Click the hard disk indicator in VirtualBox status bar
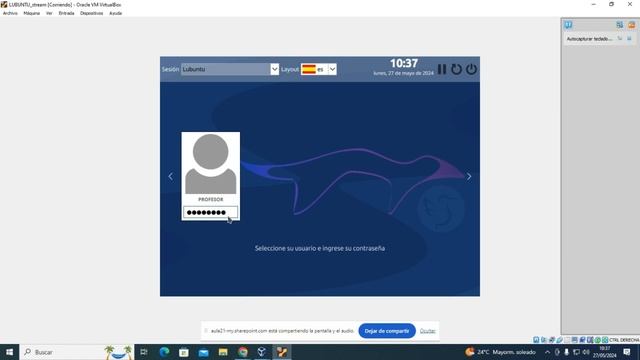The width and height of the screenshot is (640, 360). pos(536,340)
